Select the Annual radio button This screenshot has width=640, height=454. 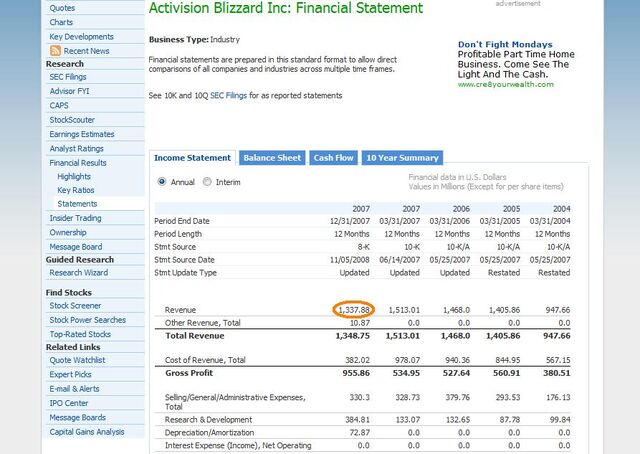coord(162,182)
